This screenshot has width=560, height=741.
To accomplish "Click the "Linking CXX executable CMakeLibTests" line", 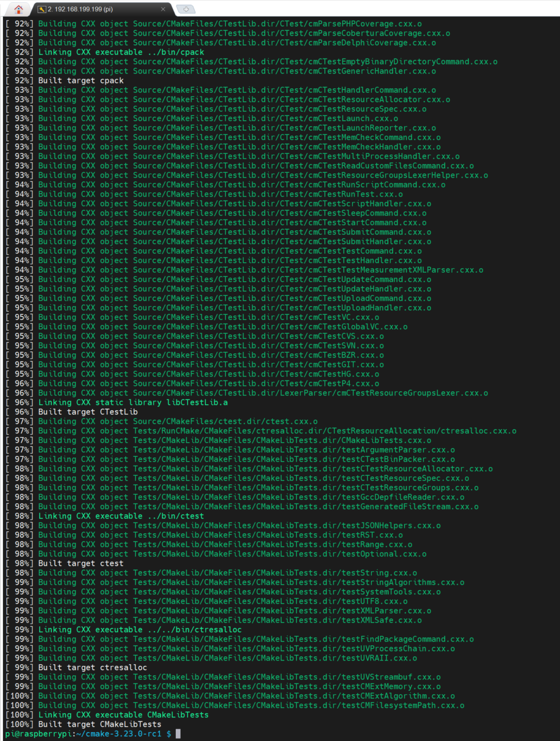I will pos(123,715).
